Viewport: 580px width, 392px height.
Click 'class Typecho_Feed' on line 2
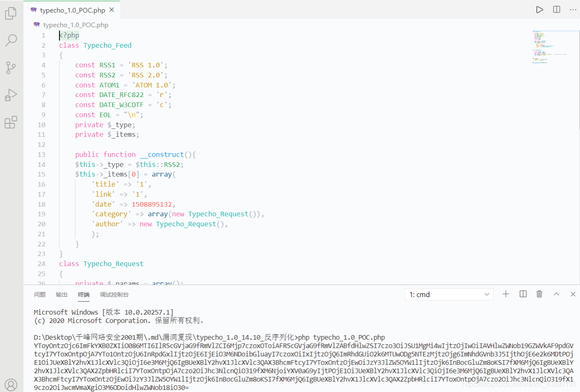pyautogui.click(x=95, y=45)
